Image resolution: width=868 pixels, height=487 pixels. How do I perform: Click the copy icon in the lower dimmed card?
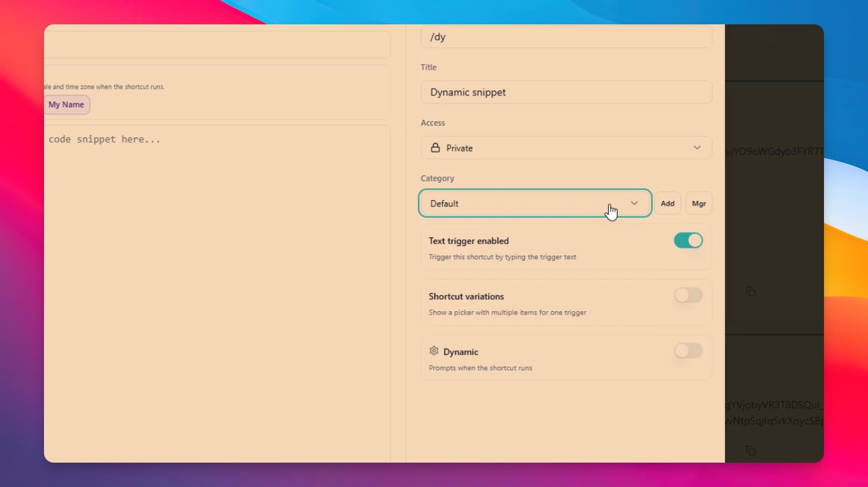pyautogui.click(x=750, y=450)
